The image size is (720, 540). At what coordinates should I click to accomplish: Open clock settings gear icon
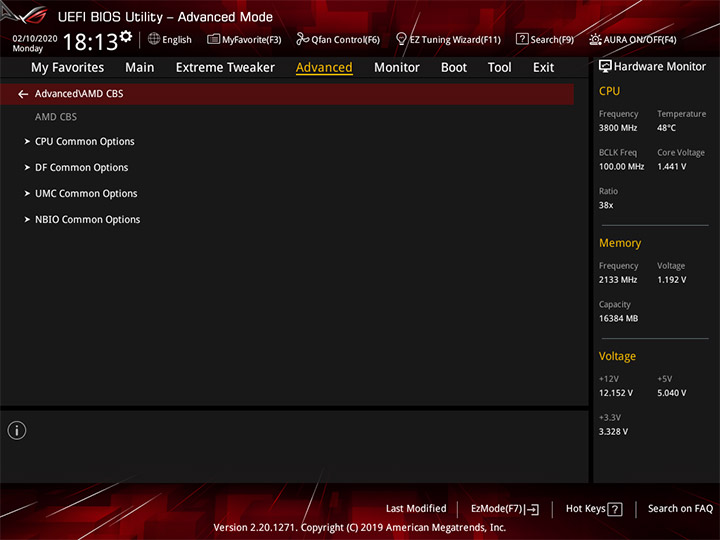(125, 36)
